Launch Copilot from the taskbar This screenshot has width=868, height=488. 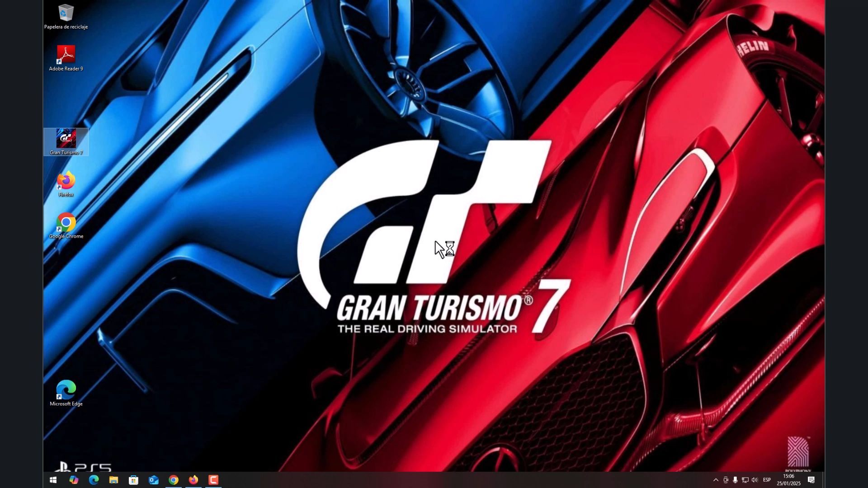[74, 480]
